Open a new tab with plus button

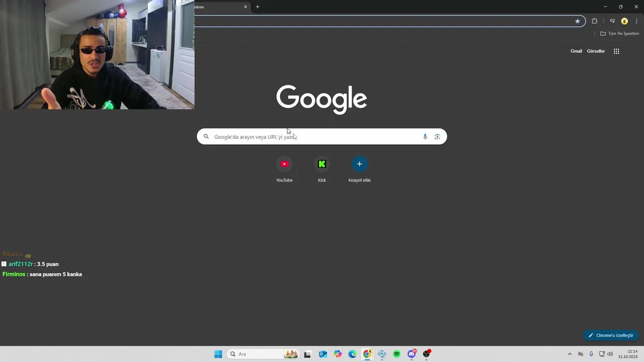(258, 7)
